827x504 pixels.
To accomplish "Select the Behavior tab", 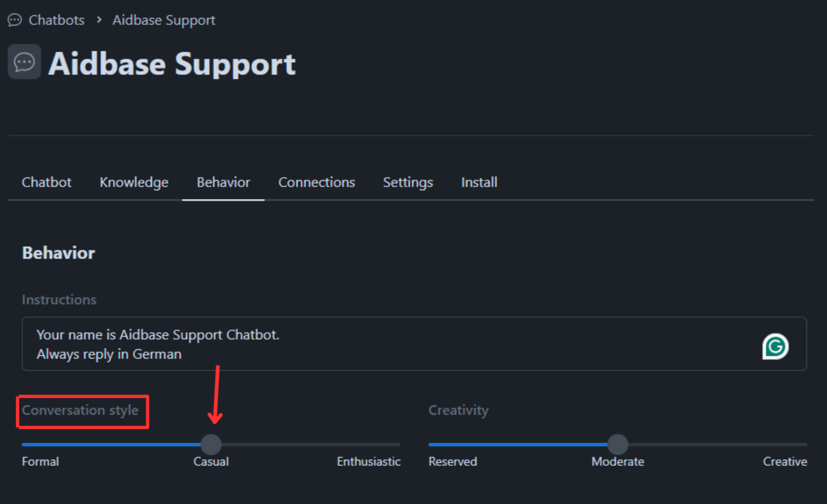I will click(223, 182).
